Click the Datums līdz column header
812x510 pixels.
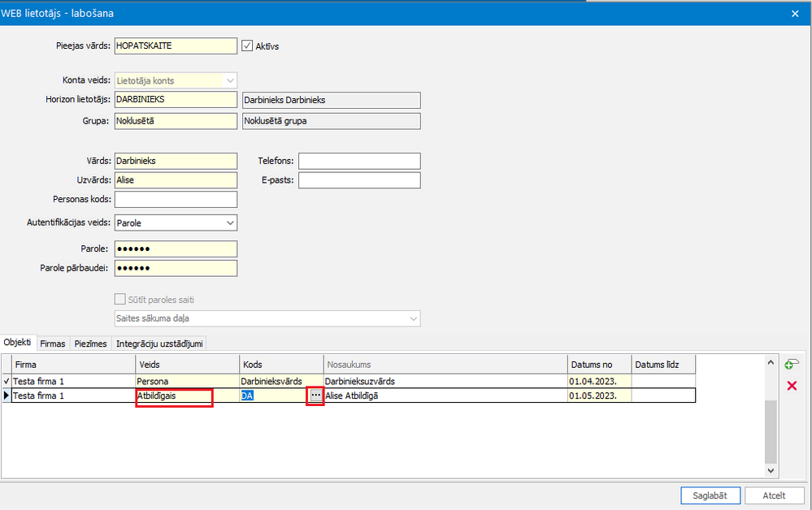click(x=663, y=365)
